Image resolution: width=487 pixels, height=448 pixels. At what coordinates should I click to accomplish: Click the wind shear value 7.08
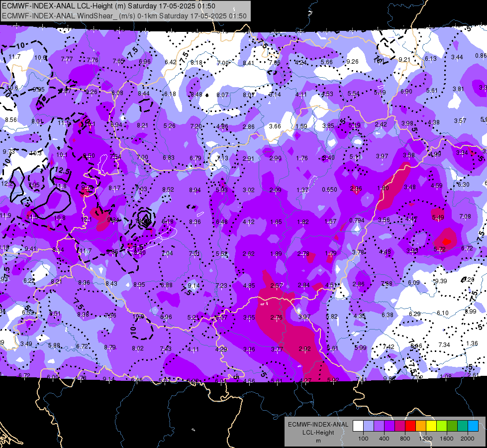click(x=465, y=216)
